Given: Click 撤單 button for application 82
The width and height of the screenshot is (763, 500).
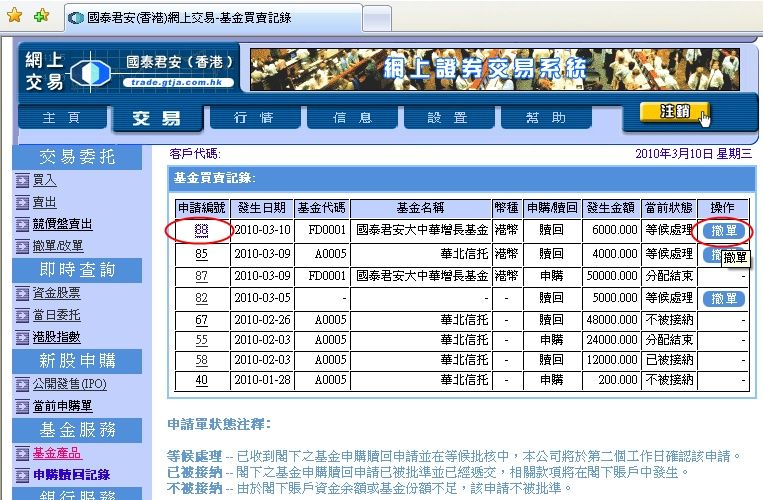Looking at the screenshot, I should [x=724, y=298].
